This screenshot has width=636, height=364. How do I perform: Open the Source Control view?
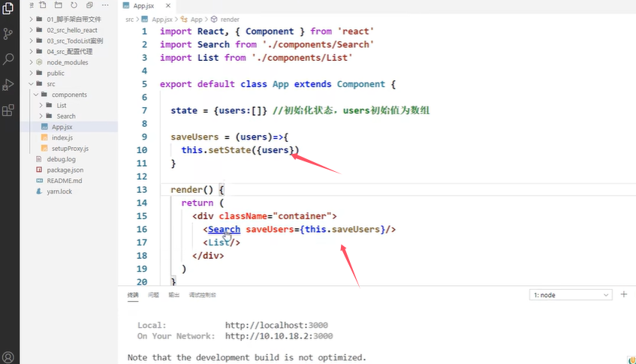[x=8, y=34]
